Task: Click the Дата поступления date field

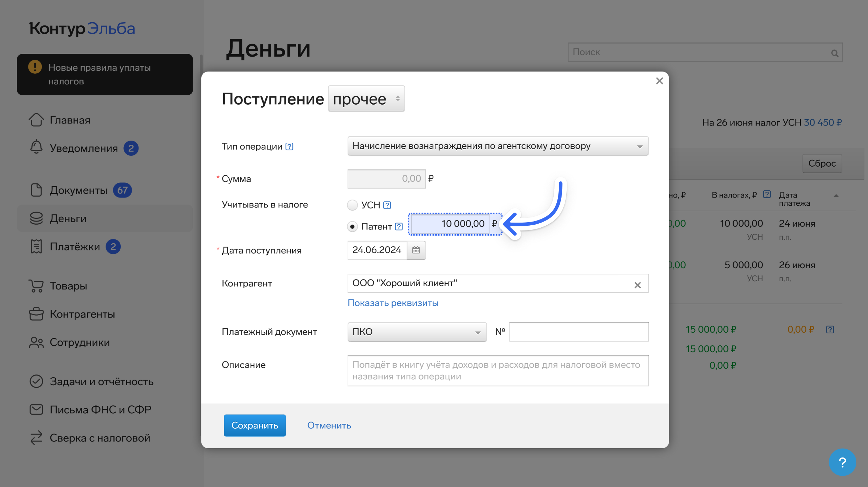Action: (377, 250)
